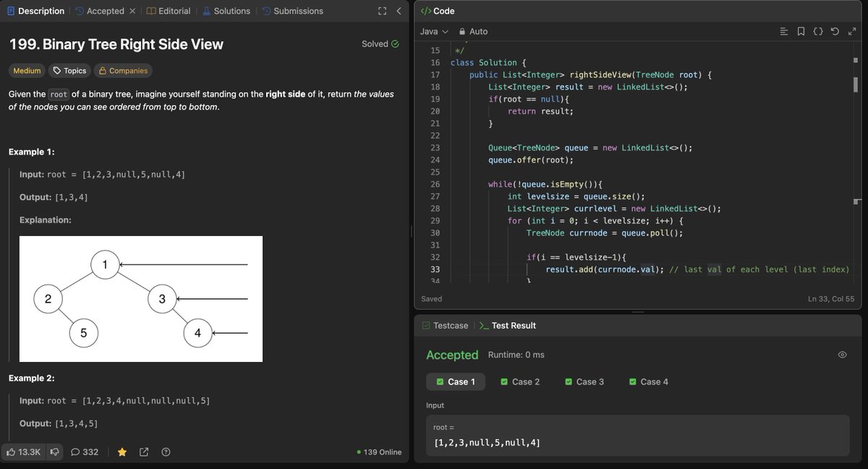The height and width of the screenshot is (469, 868).
Task: Click the 'return result;' code line
Action: click(x=540, y=111)
